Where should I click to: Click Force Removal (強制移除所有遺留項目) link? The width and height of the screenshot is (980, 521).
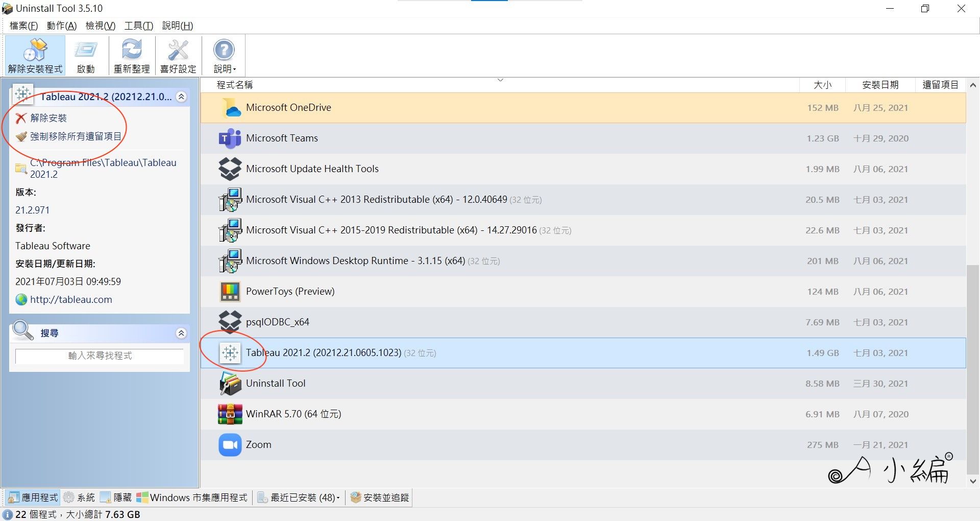76,136
